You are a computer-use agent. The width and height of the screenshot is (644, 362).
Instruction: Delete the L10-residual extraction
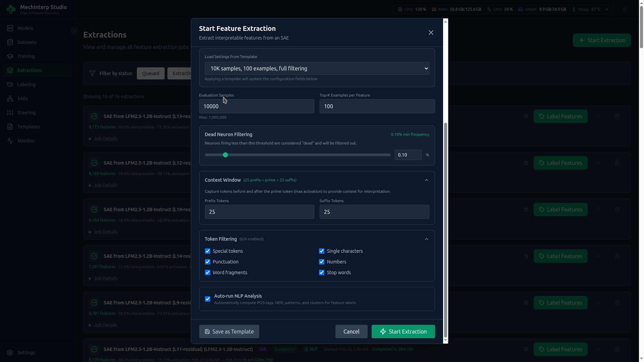pos(617,209)
